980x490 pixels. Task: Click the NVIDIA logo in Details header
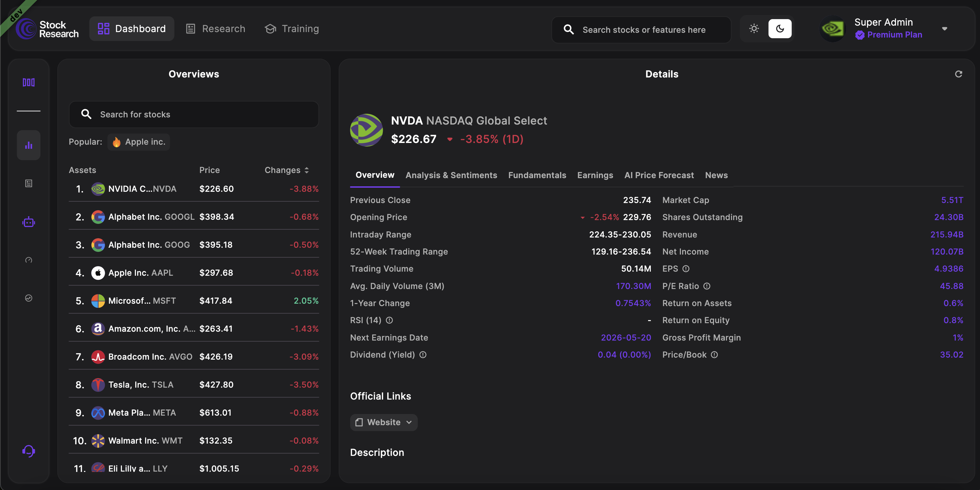(x=366, y=130)
